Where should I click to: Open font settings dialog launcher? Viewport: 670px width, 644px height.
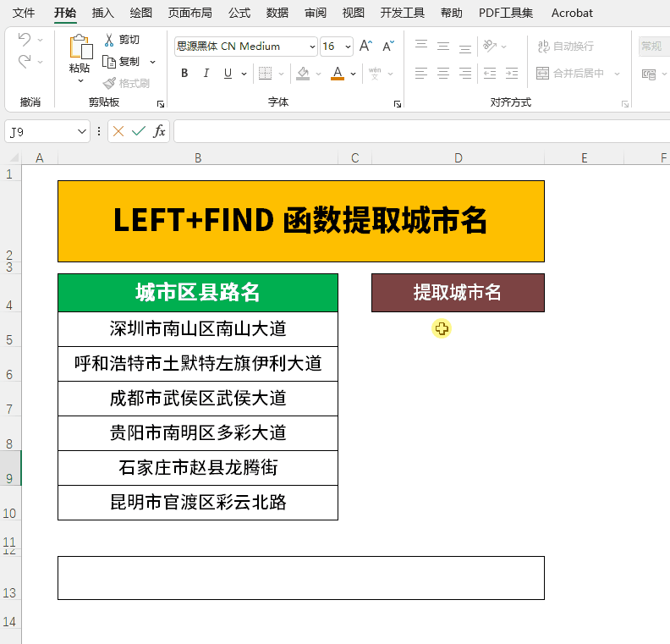point(398,104)
